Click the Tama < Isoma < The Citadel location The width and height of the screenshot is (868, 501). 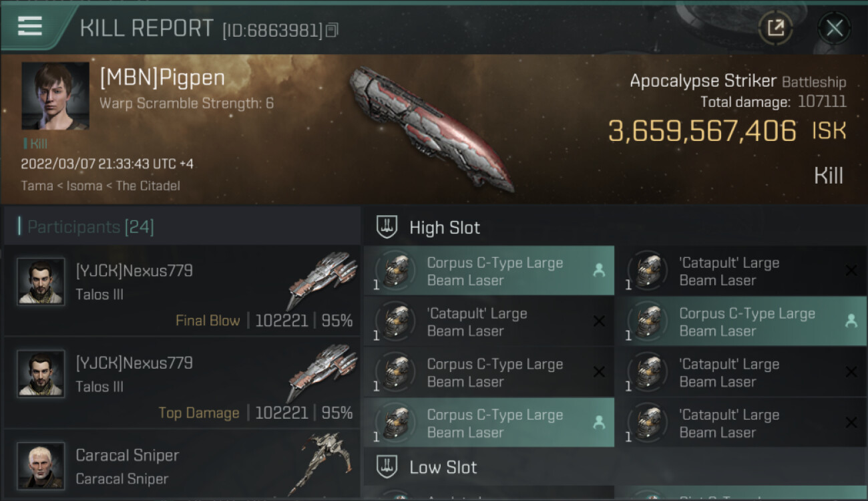coord(100,186)
